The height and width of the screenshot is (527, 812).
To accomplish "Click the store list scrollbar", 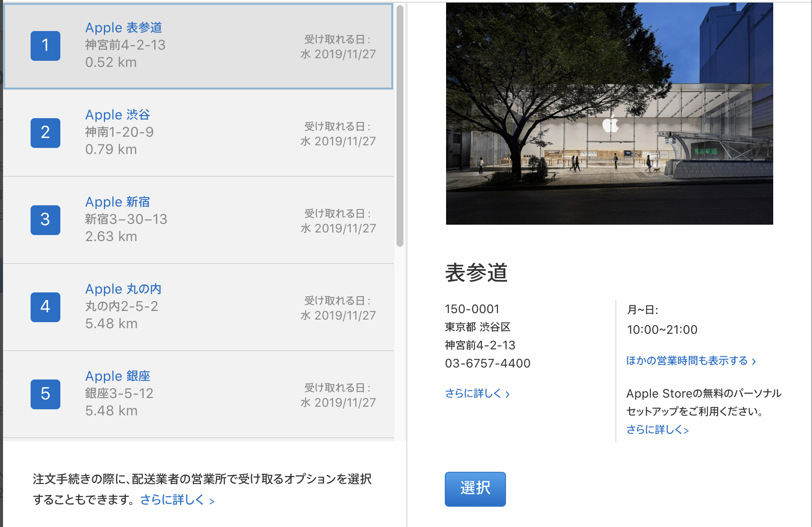I will tap(400, 125).
